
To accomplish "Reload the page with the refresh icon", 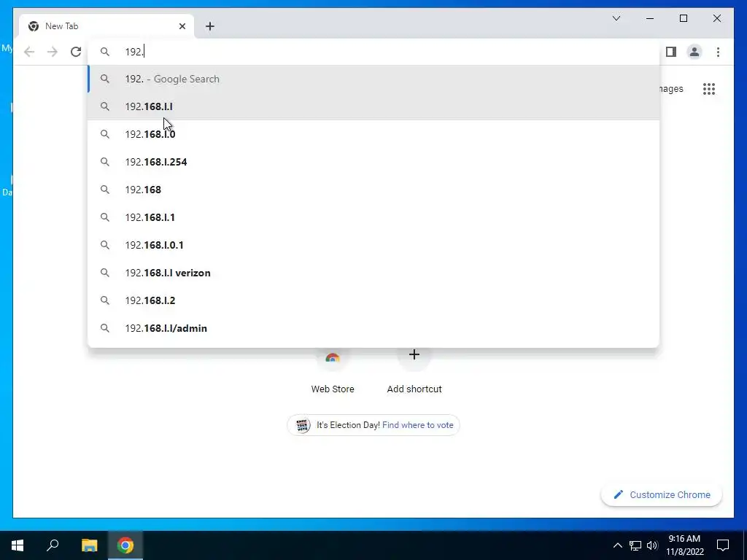I will [x=76, y=52].
